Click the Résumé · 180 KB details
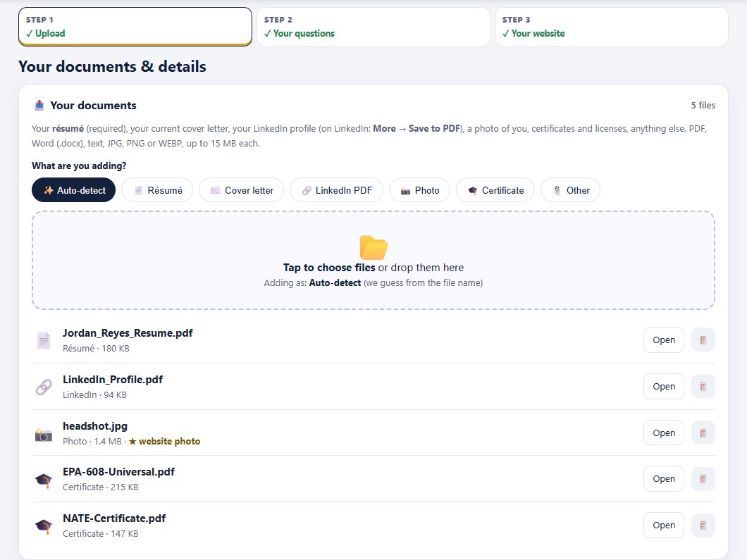 (97, 349)
